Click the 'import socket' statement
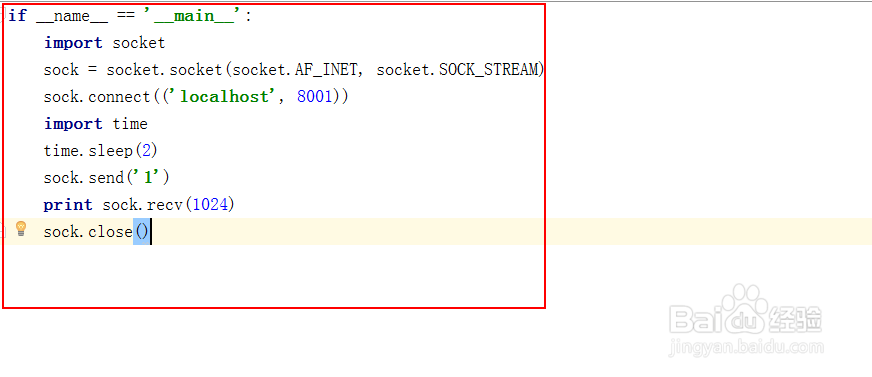This screenshot has height=377, width=872. click(x=105, y=43)
